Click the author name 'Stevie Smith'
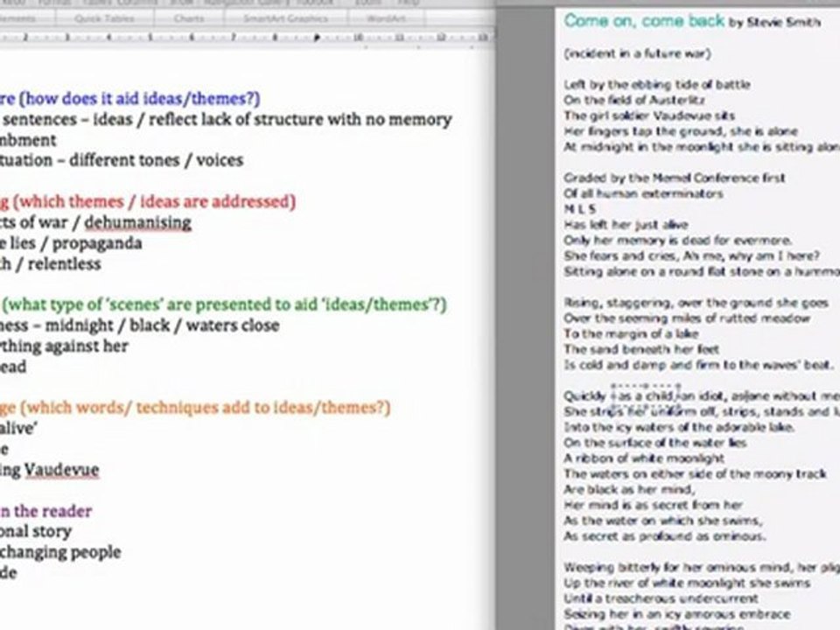 [x=783, y=23]
